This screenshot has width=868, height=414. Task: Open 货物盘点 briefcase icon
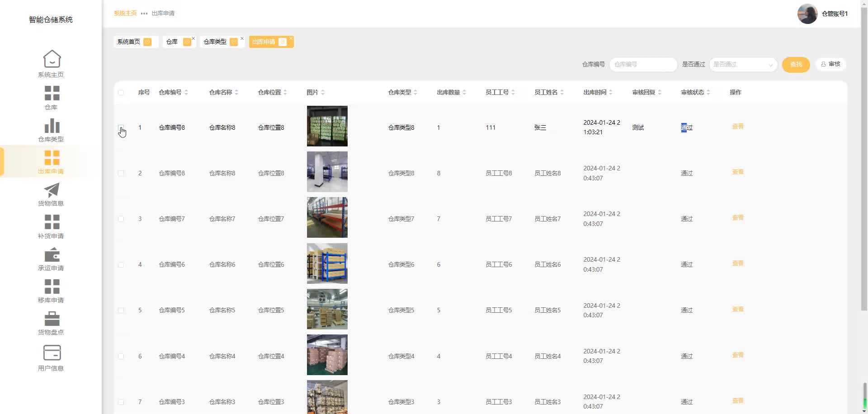coord(52,319)
